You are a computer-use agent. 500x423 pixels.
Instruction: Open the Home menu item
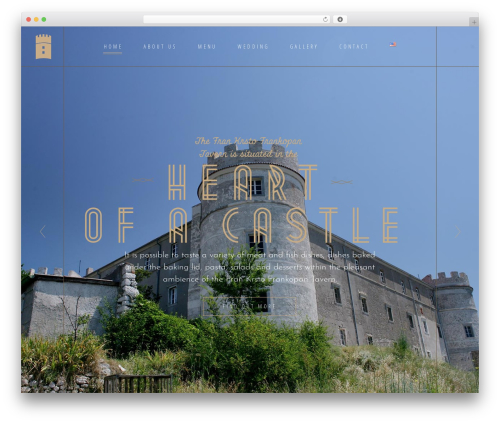[113, 47]
